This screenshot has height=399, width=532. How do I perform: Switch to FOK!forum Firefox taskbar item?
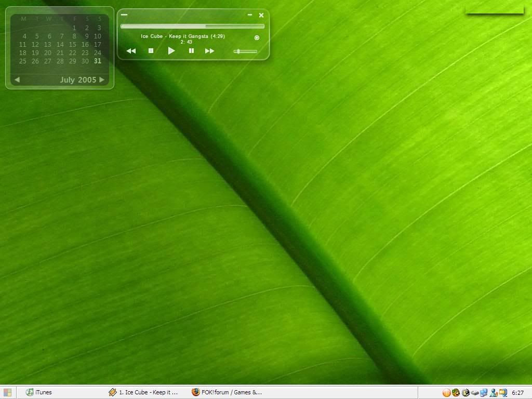coord(227,392)
